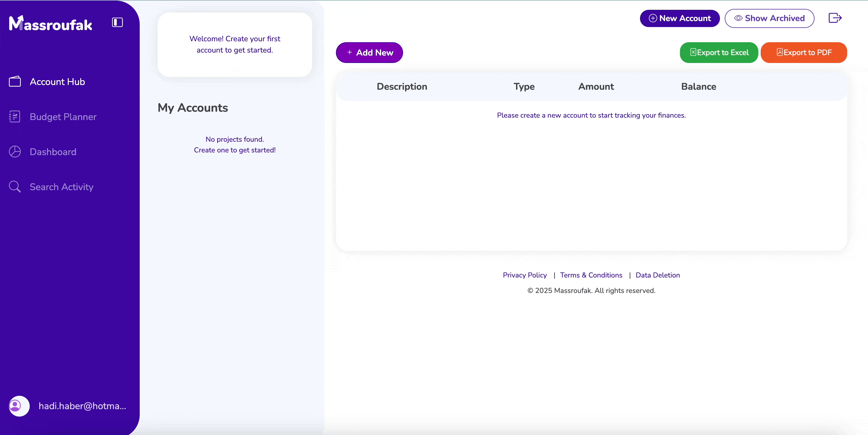
Task: Click the Amount column header
Action: click(596, 86)
